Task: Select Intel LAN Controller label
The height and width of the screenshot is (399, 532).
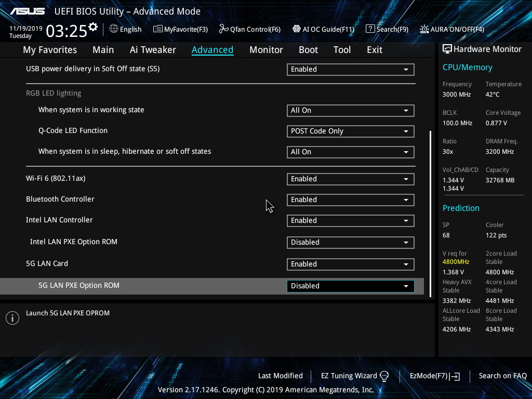Action: click(59, 220)
